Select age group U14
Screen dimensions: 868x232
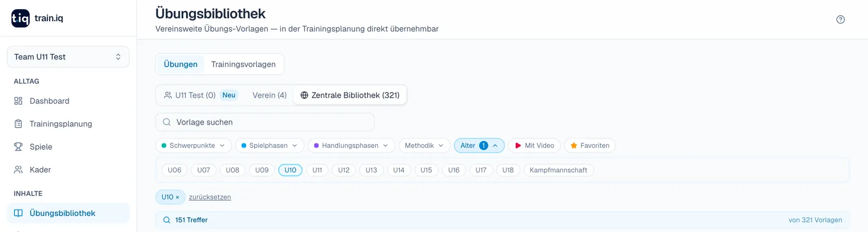[399, 170]
